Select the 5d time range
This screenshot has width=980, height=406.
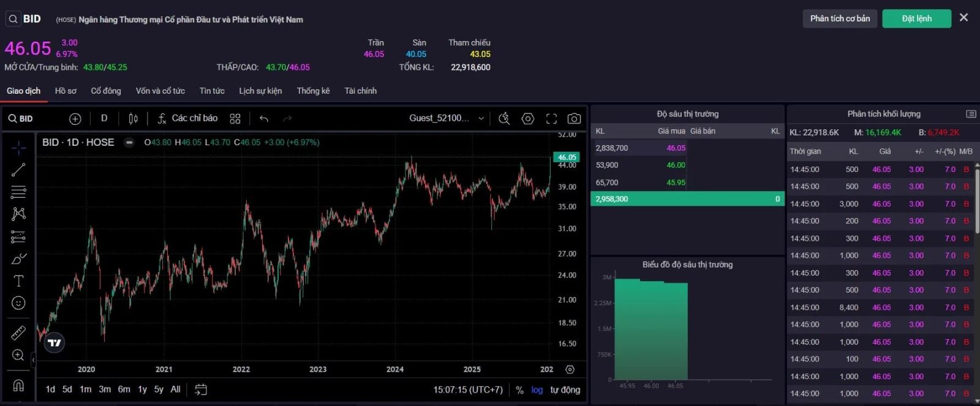67,389
